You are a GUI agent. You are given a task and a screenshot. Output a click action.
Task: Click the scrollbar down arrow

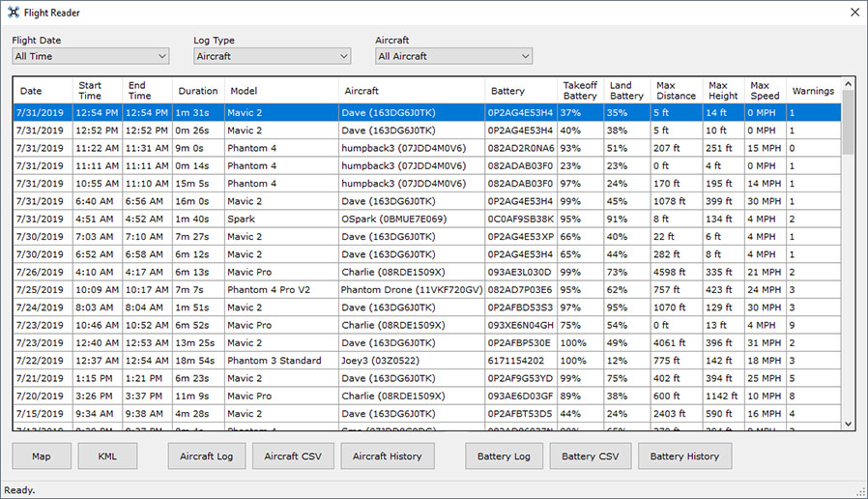pos(848,425)
